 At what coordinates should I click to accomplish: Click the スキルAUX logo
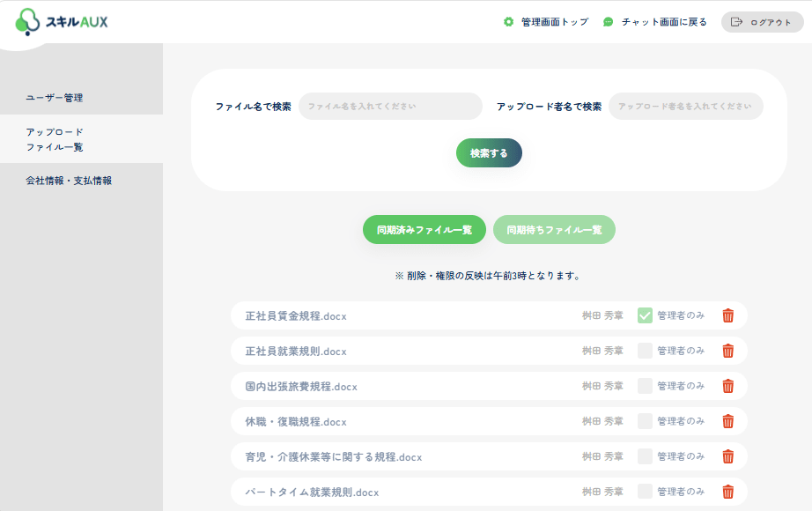pyautogui.click(x=61, y=22)
